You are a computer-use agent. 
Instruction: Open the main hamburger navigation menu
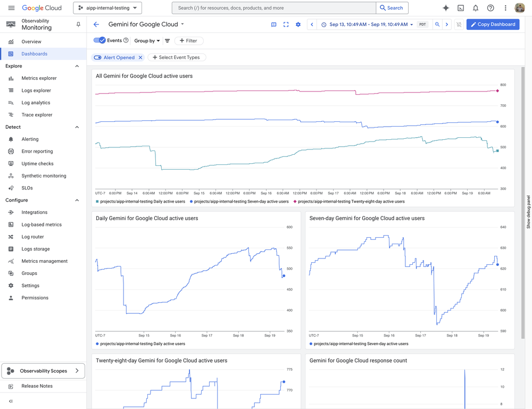coord(11,8)
